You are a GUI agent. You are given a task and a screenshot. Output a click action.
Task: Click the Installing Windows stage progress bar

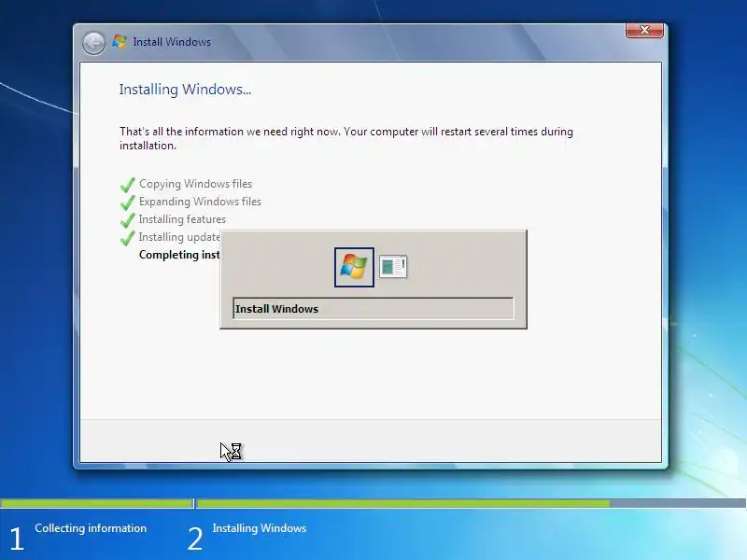coord(472,503)
